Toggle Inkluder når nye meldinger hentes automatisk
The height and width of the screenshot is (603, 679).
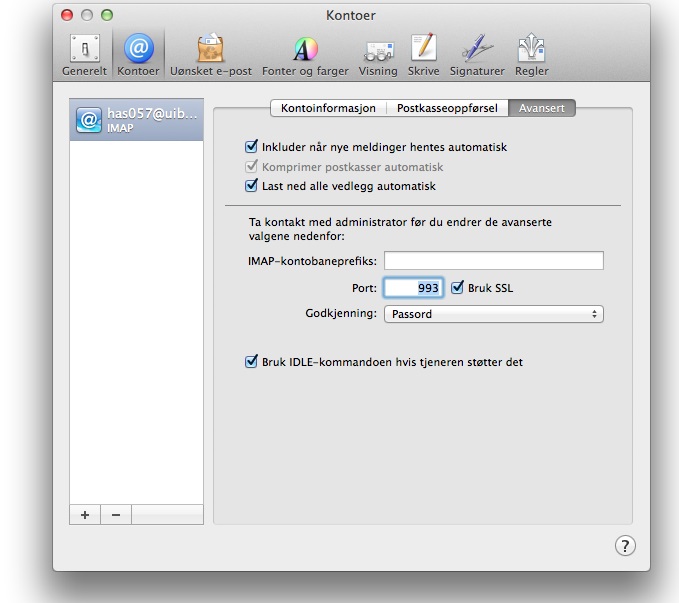pos(252,147)
